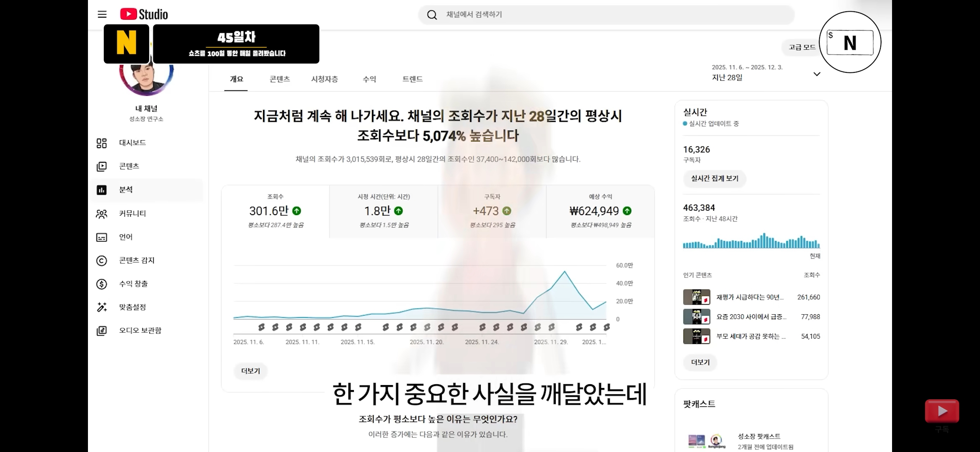This screenshot has height=452, width=980.
Task: Open the top 재평가 시급하다는 video thumbnail
Action: pos(696,297)
